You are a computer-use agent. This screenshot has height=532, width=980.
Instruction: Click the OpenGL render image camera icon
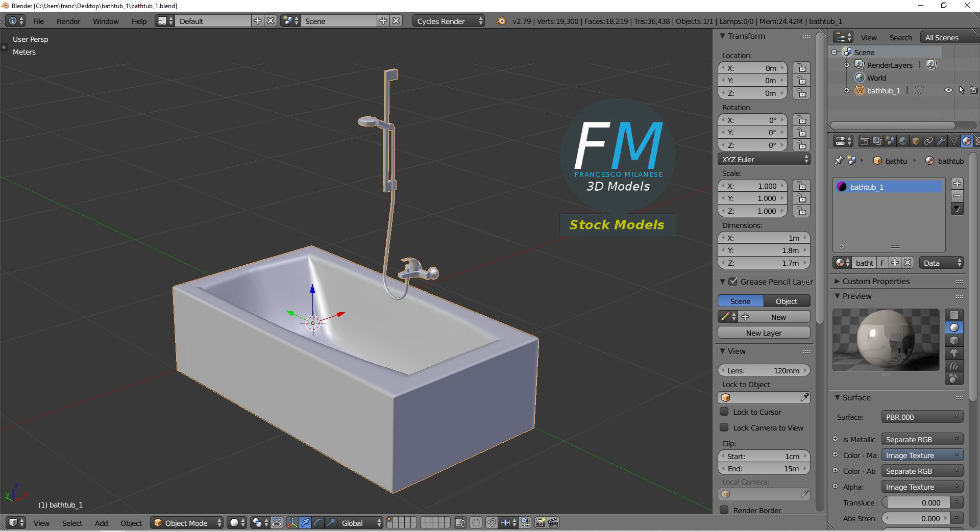point(540,523)
